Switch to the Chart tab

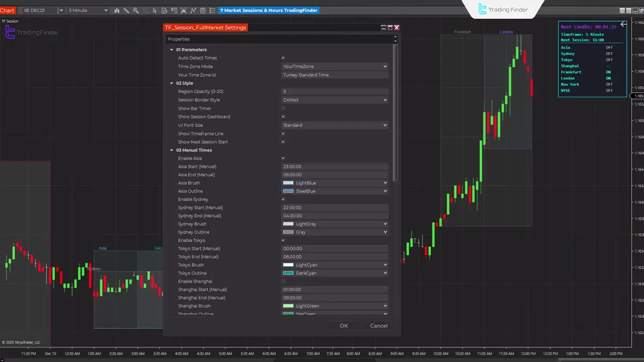pos(8,10)
